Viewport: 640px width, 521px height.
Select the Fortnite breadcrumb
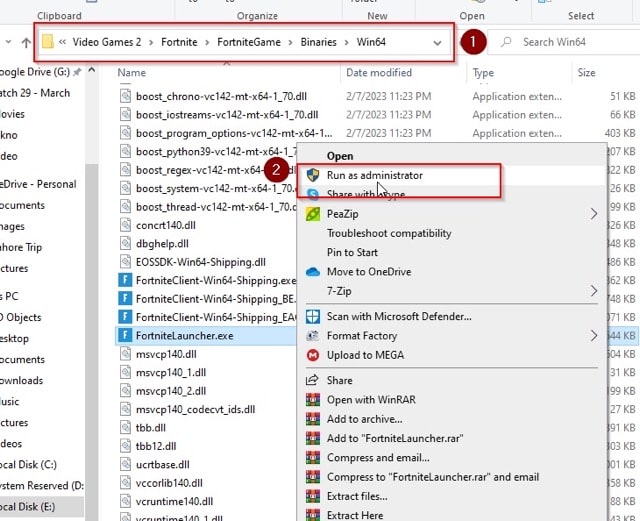click(179, 42)
